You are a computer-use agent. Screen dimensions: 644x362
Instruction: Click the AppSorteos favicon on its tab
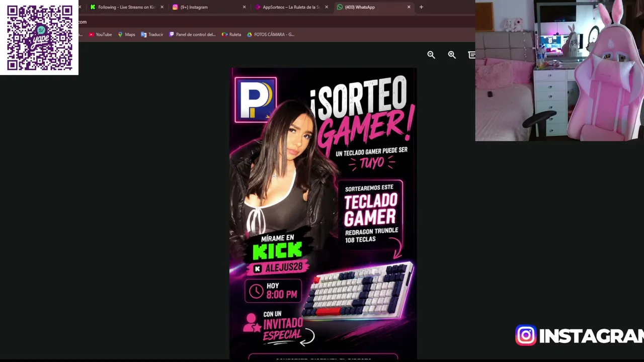click(x=258, y=7)
